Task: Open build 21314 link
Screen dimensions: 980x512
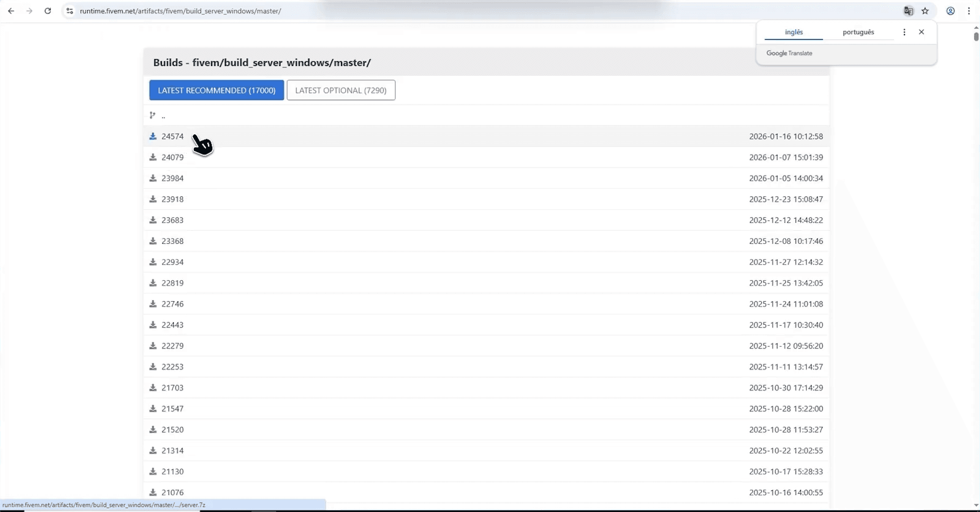Action: click(173, 451)
